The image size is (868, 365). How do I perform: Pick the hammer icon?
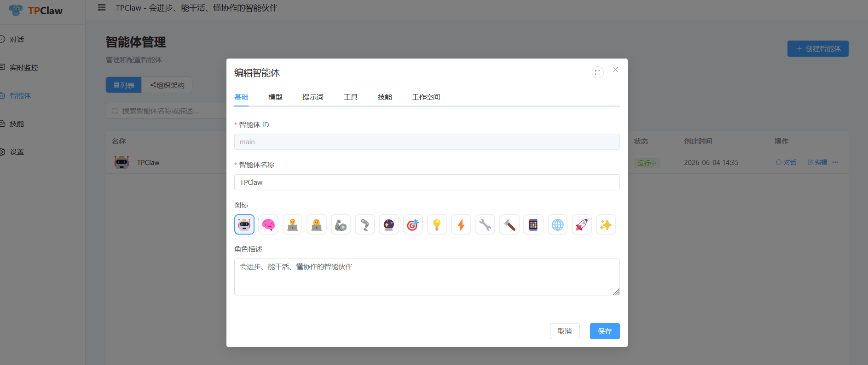click(509, 224)
